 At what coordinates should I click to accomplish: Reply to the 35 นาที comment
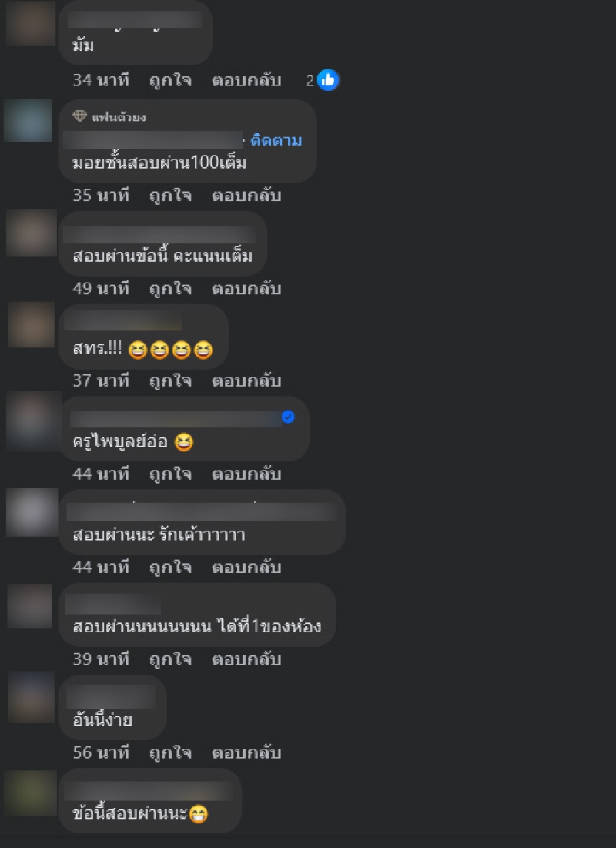coord(246,195)
